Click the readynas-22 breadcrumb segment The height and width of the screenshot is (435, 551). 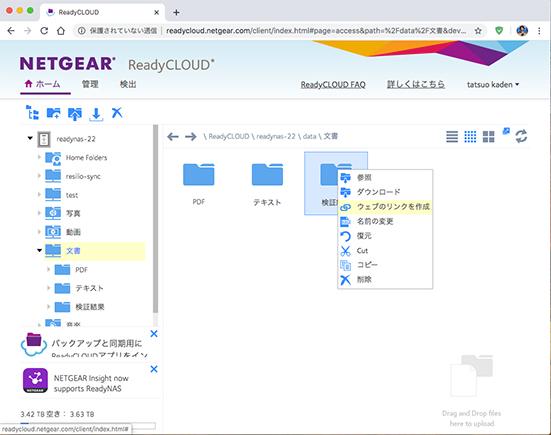[276, 136]
